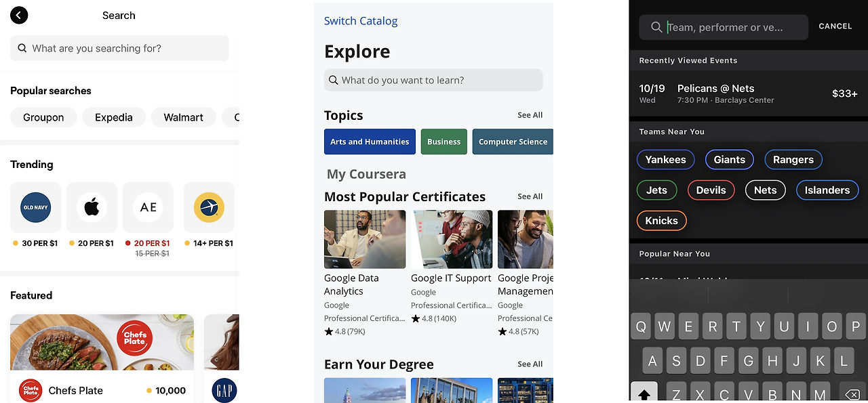Open the Google IT Support certificate thumbnail

click(452, 239)
